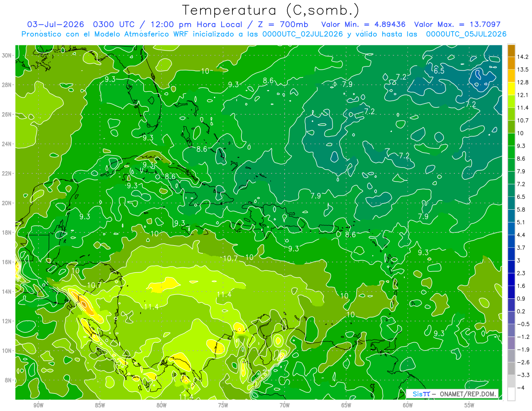This screenshot has height=411, width=532.
Task: Click the "60W" longitude axis label
Action: [408, 406]
